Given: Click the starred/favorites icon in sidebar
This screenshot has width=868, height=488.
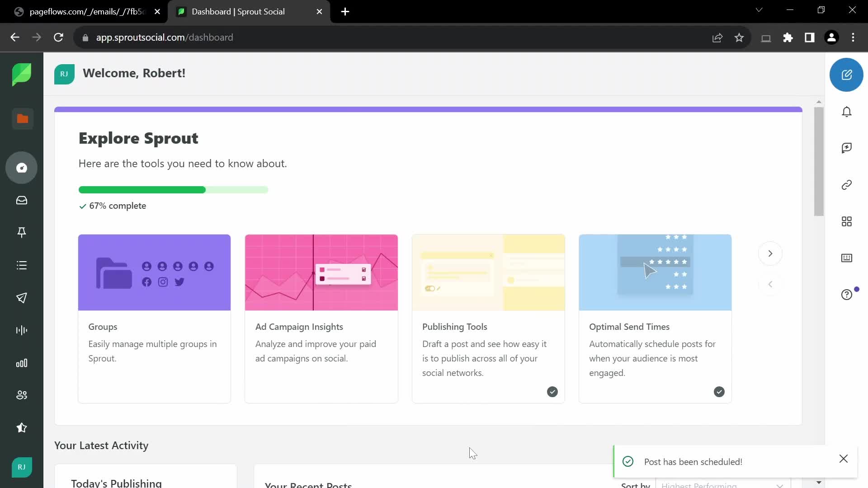Looking at the screenshot, I should [x=21, y=428].
